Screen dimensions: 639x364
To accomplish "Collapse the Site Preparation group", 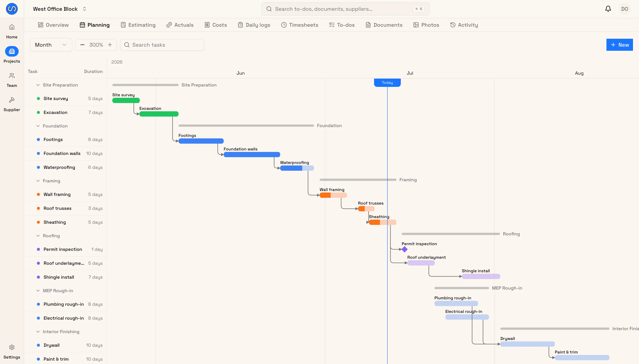I will pos(38,85).
